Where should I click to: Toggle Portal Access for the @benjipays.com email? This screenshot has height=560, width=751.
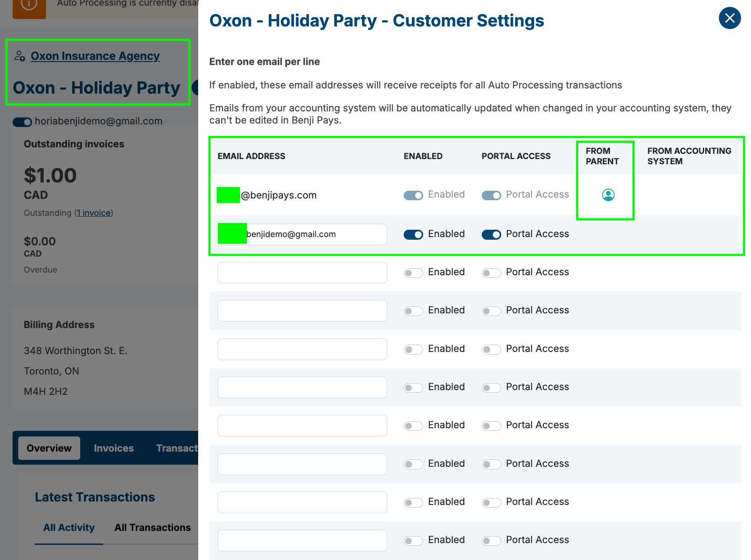491,195
